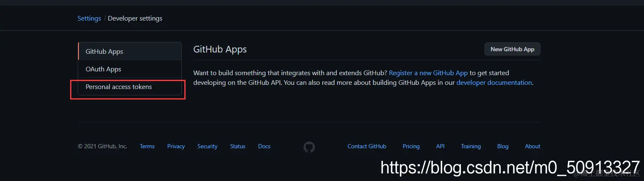Follow the Register a new GitHub App link

pos(428,73)
